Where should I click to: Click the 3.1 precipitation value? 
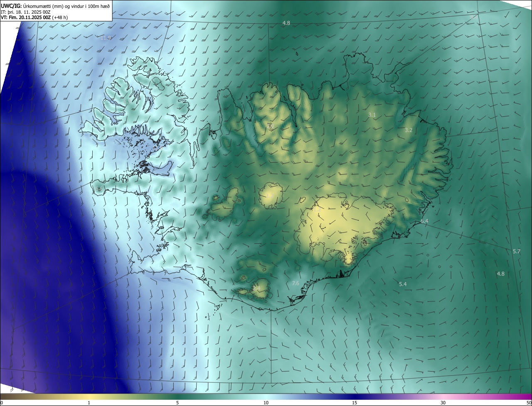pyautogui.click(x=372, y=114)
